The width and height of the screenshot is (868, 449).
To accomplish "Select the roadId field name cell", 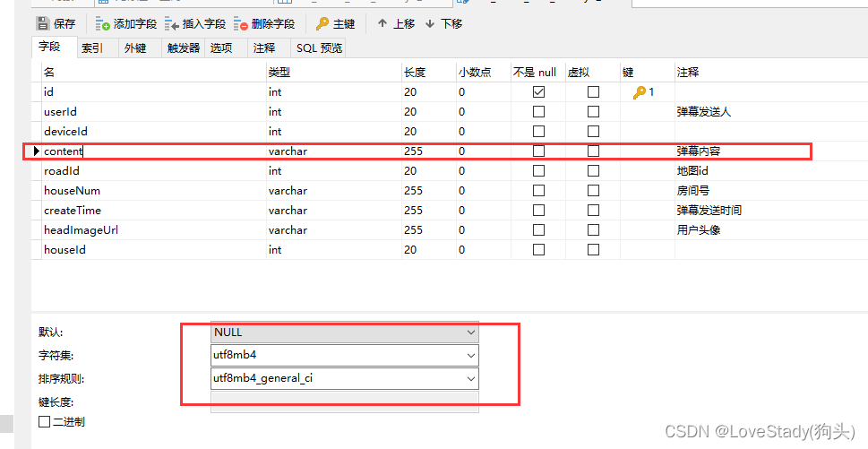I will [x=154, y=170].
